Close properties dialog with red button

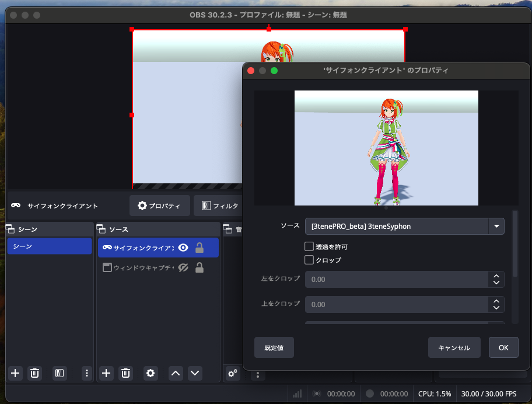click(251, 71)
